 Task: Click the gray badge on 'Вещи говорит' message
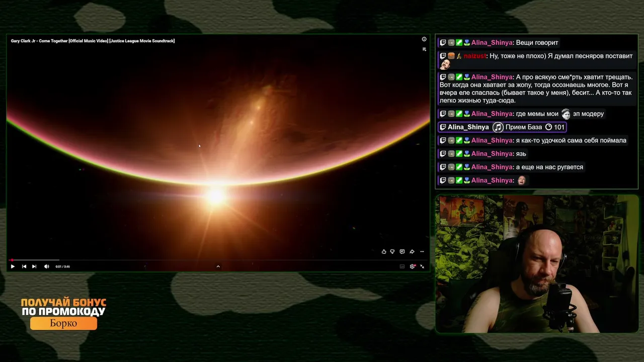click(451, 43)
